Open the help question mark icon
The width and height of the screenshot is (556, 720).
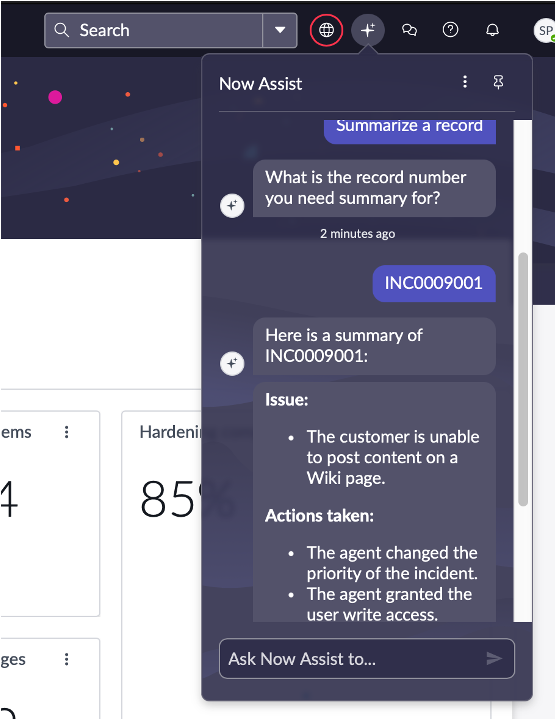pos(450,30)
